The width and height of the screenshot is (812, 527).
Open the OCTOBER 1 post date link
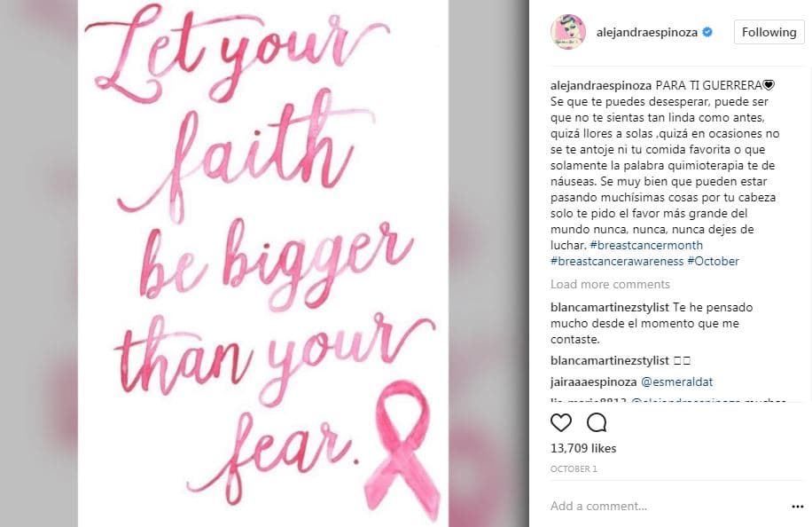pyautogui.click(x=574, y=469)
